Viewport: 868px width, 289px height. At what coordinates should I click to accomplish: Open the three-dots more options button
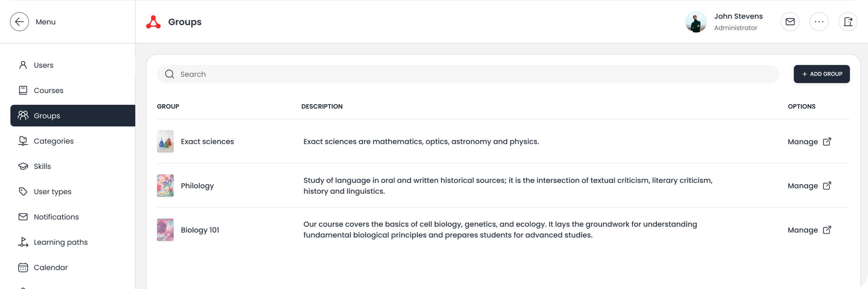pos(819,22)
